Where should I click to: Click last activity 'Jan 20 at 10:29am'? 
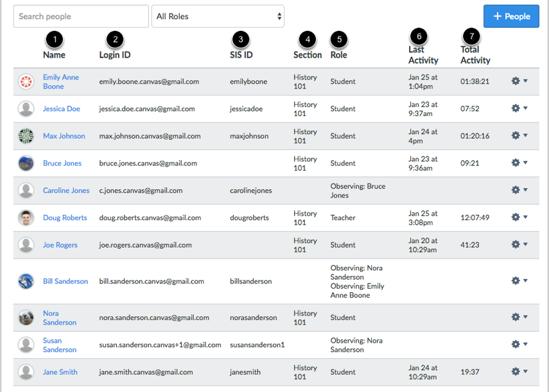(423, 245)
